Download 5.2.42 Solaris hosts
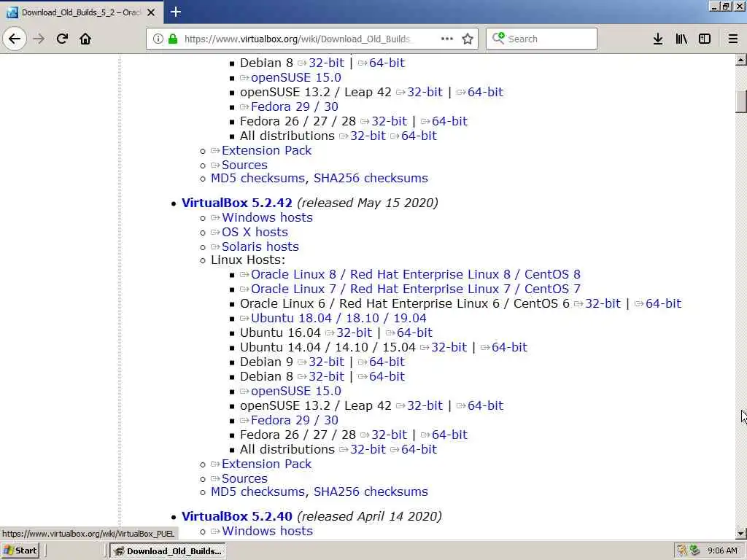Image resolution: width=747 pixels, height=560 pixels. [x=260, y=246]
